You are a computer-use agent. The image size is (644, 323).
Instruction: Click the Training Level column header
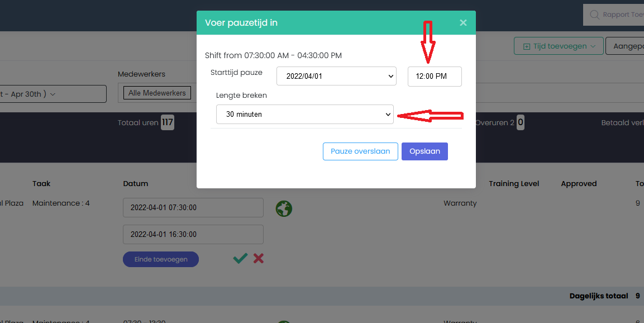[x=514, y=183]
